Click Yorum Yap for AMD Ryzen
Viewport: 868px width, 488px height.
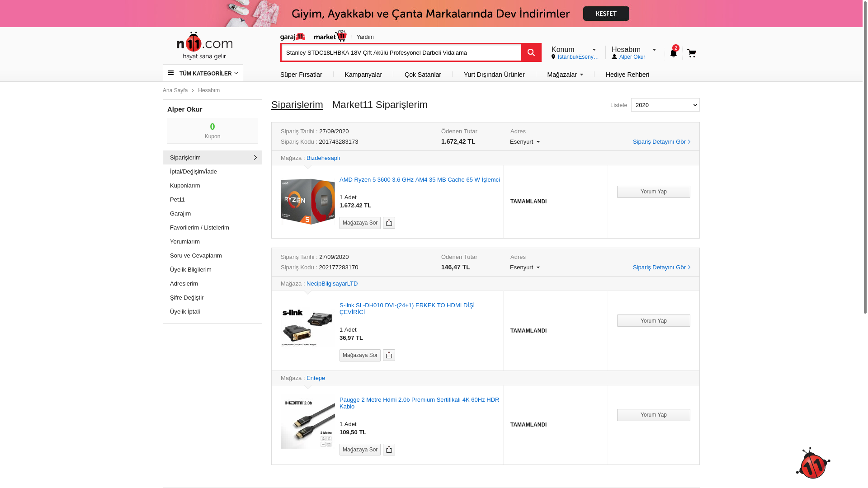pos(654,192)
